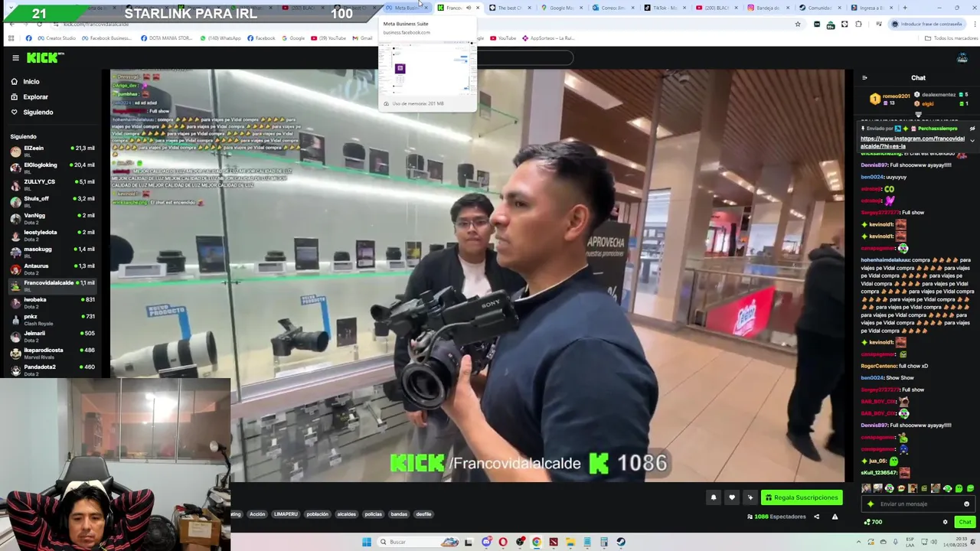Click the report warning triangle icon
Viewport: 980px width, 551px height.
coord(835,517)
